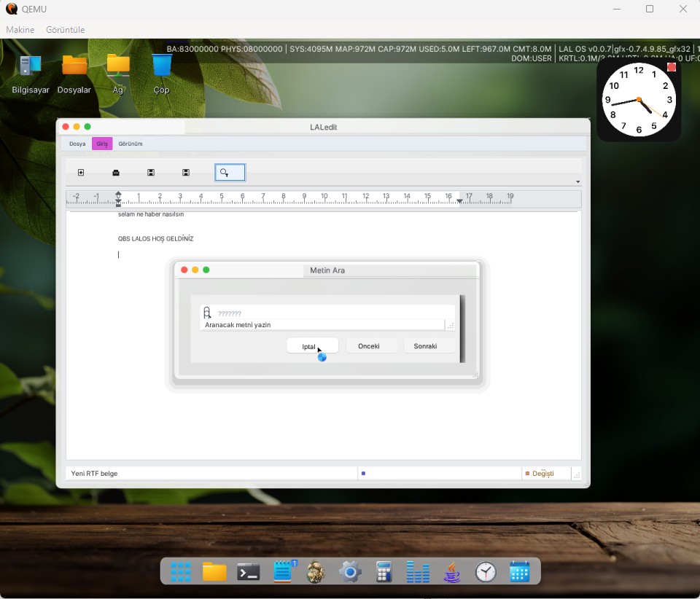Click the text "selam ne haber nasılsın"
This screenshot has height=599, width=700.
point(151,214)
